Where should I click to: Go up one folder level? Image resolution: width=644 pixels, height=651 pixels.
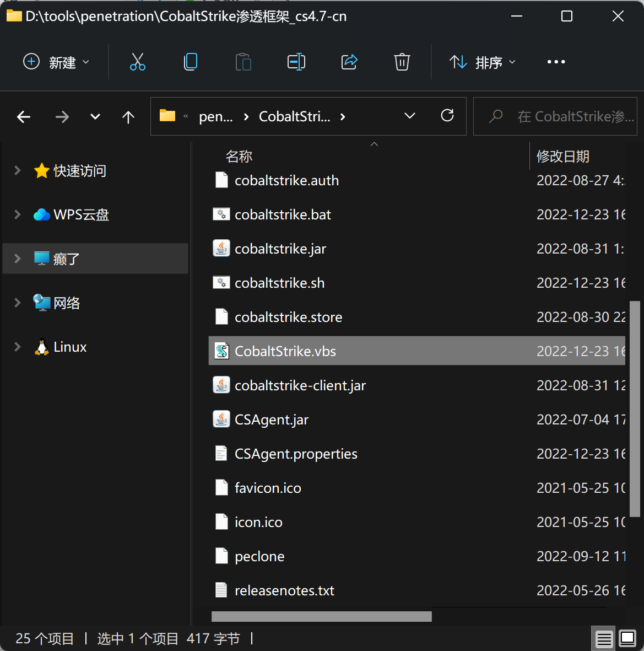click(128, 117)
